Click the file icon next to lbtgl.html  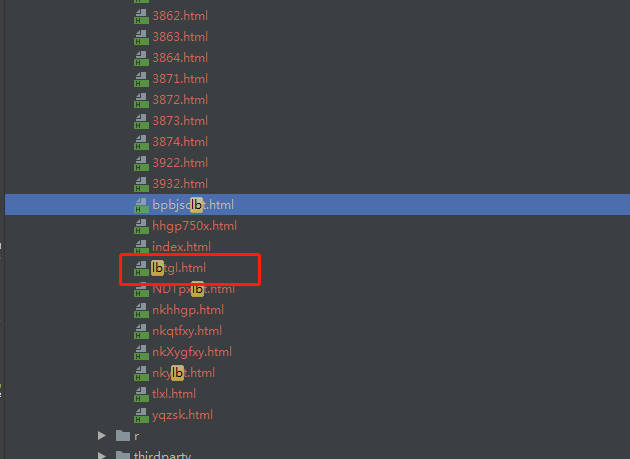point(141,268)
